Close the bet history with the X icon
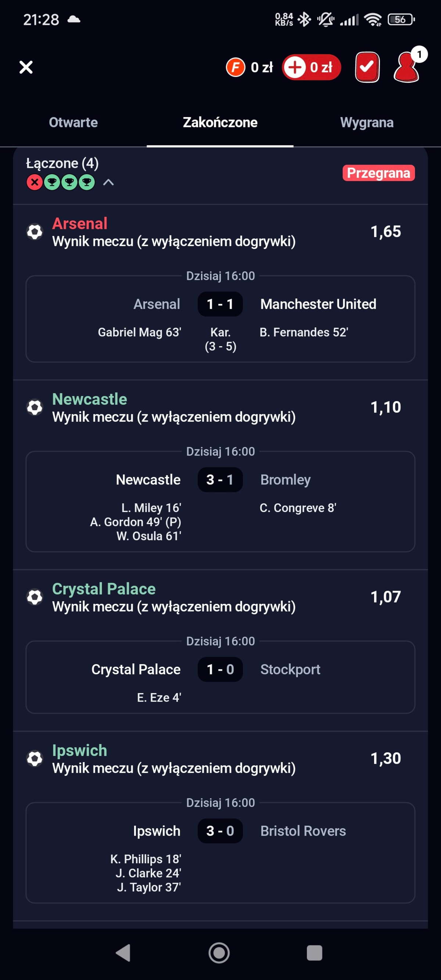 (26, 67)
